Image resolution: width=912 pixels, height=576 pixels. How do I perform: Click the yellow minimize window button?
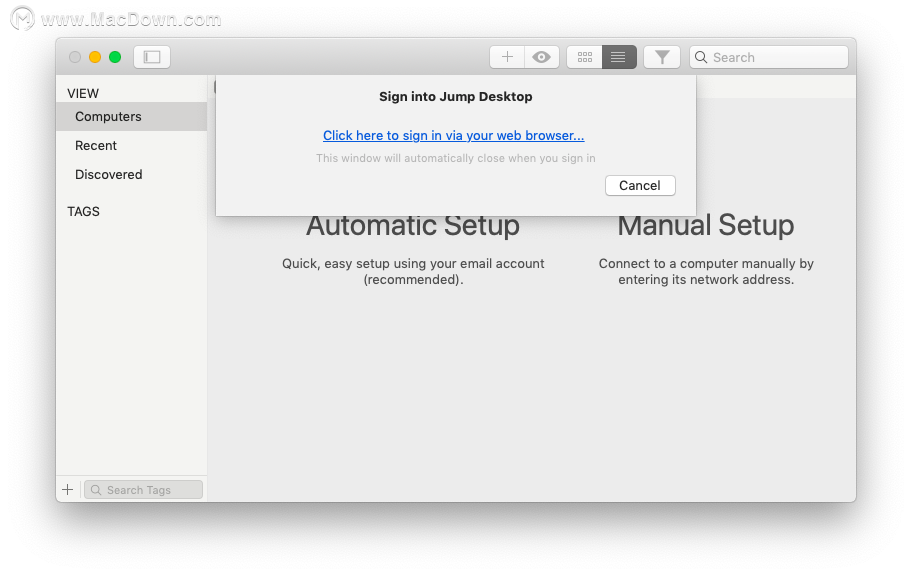95,57
